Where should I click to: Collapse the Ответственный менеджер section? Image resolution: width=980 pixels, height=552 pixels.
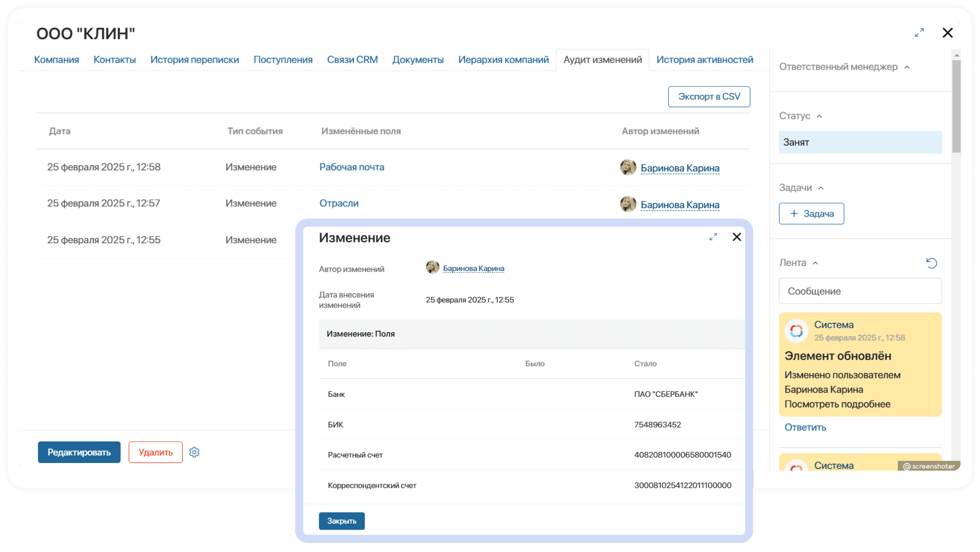point(907,67)
